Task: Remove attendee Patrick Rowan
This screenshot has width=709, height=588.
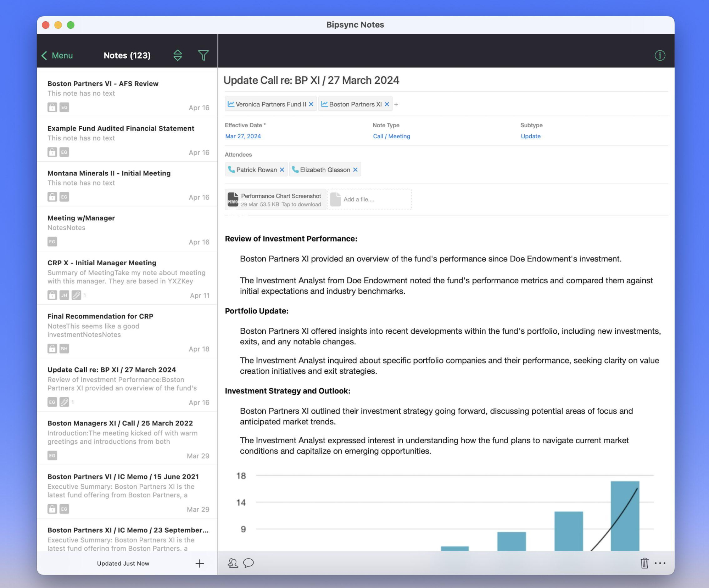Action: (282, 170)
